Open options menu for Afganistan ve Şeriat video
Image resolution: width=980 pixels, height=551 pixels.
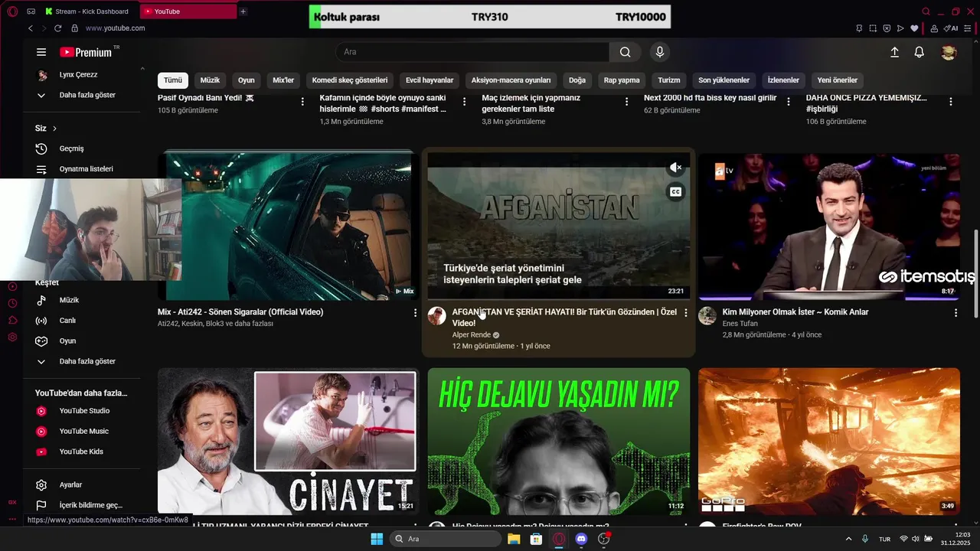[x=685, y=313]
